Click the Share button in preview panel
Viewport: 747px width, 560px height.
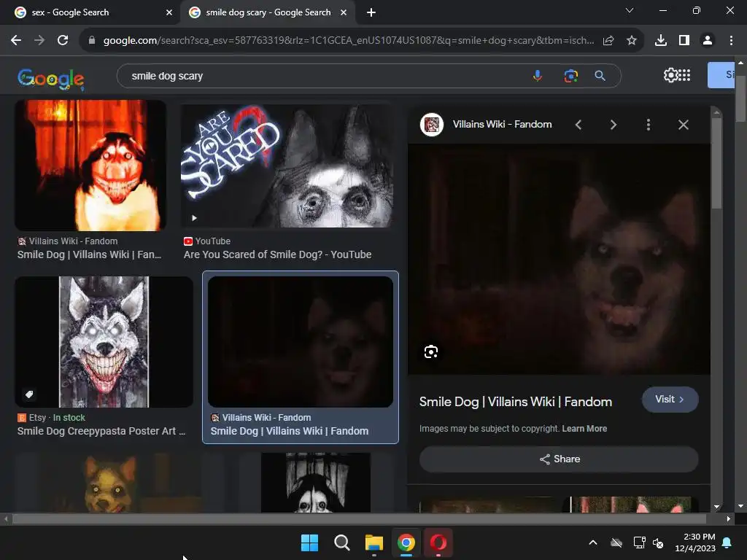point(559,459)
